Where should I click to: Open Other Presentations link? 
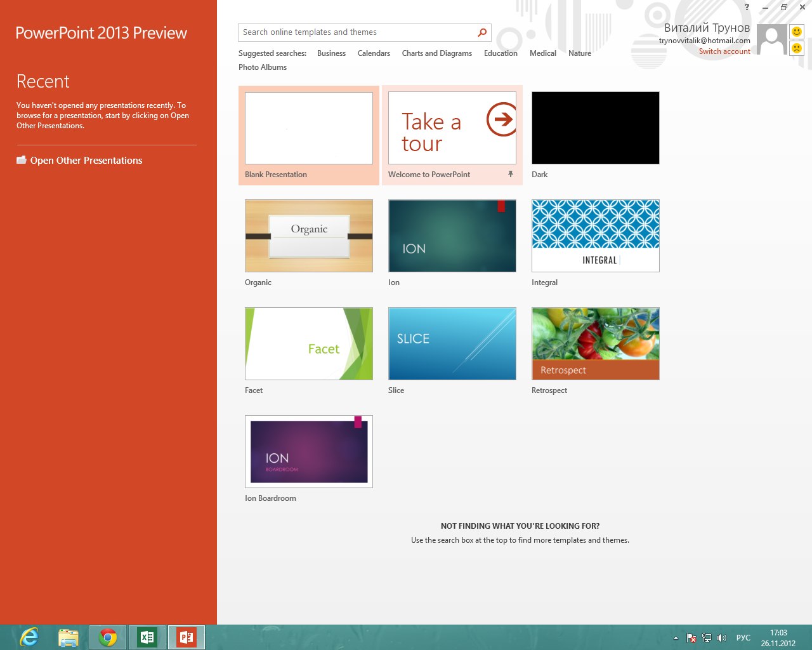tap(86, 161)
